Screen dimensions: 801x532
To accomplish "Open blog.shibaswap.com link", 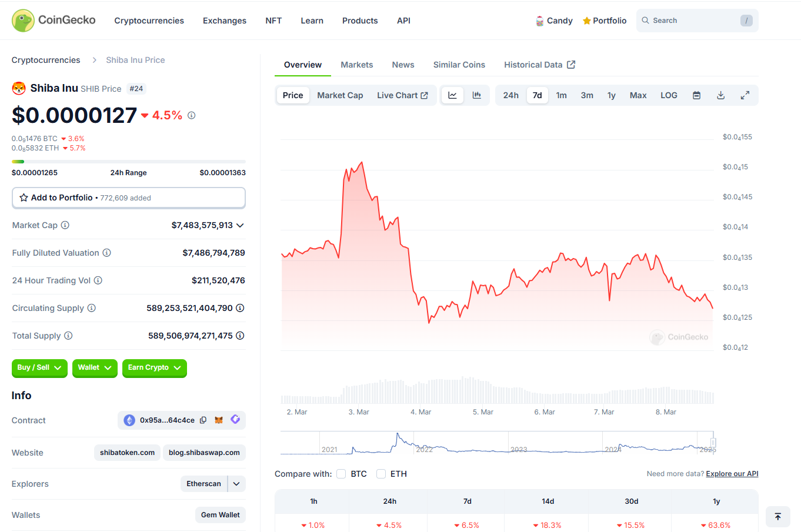I will [x=204, y=453].
